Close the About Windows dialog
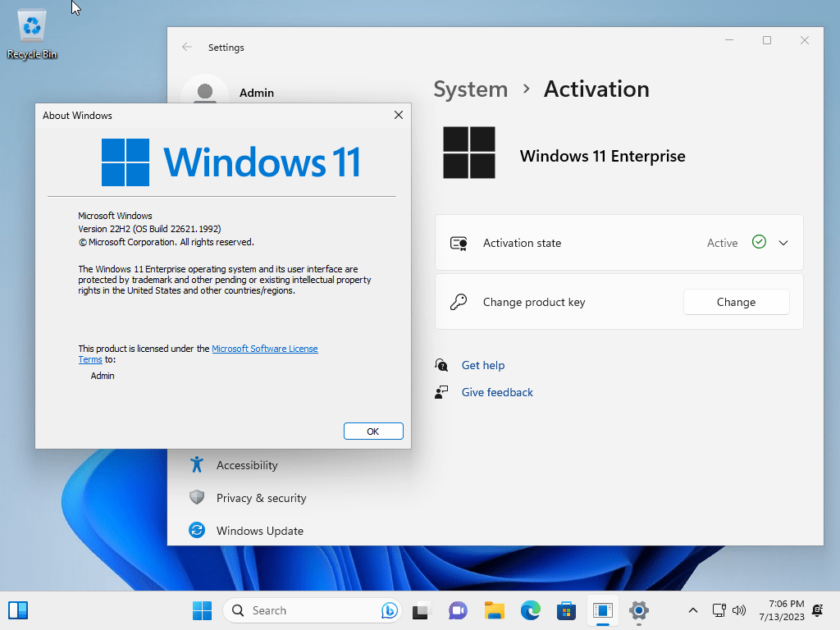840x630 pixels. pyautogui.click(x=399, y=115)
